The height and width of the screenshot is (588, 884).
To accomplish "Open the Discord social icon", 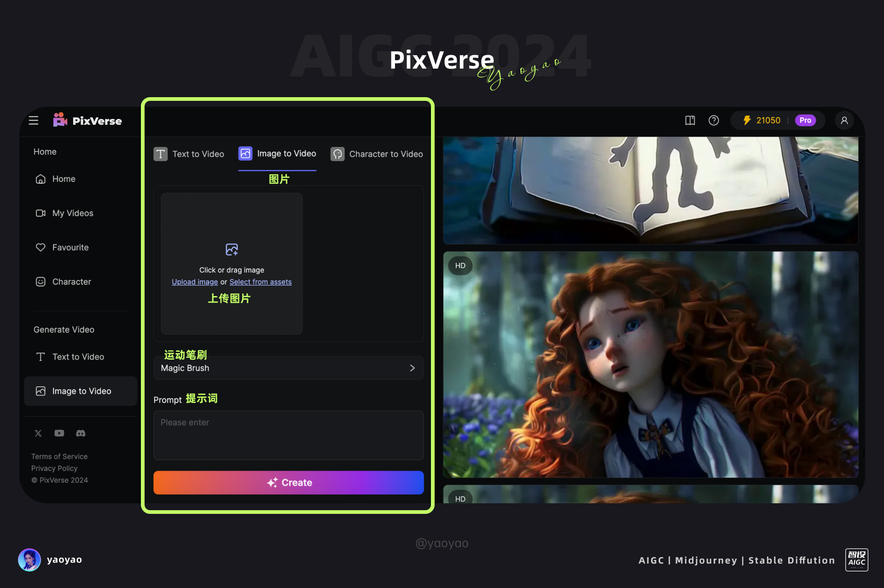I will (81, 433).
